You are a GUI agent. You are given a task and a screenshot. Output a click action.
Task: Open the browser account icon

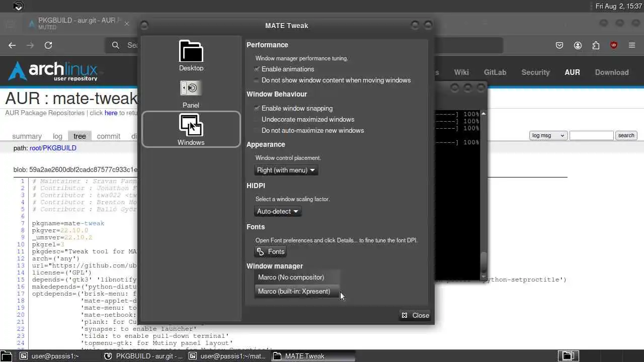point(578,45)
